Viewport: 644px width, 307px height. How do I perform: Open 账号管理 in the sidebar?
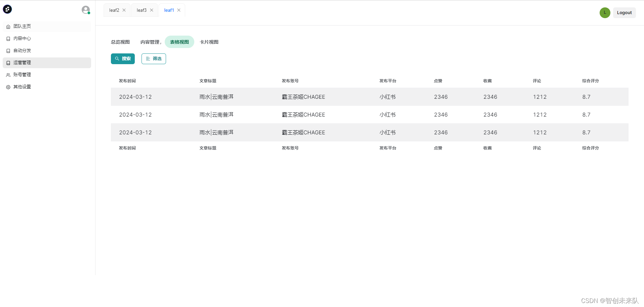click(47, 75)
